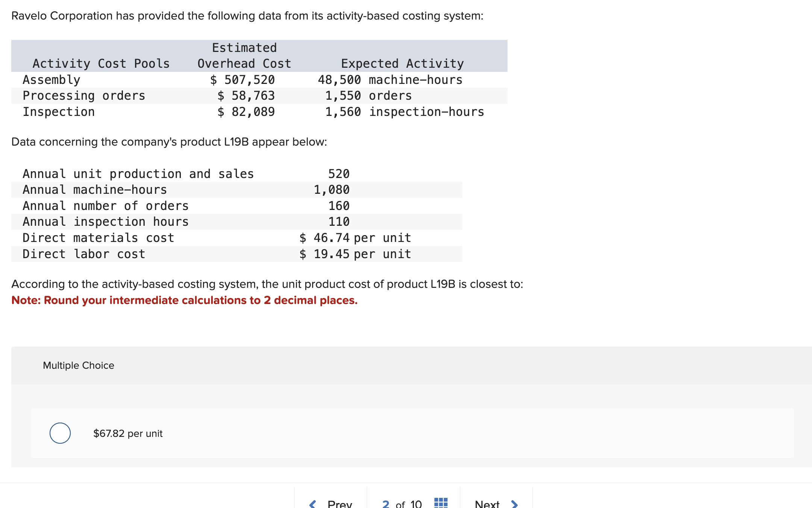Click the Multiple Choice section header
This screenshot has width=812, height=508.
coord(79,365)
